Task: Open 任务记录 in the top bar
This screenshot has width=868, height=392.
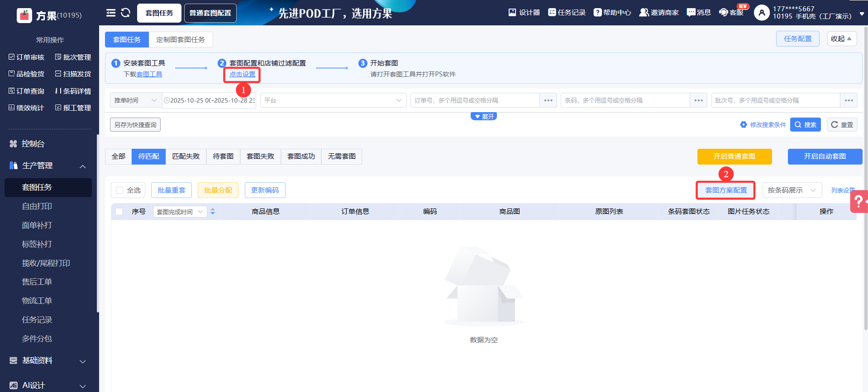Action: coord(567,13)
